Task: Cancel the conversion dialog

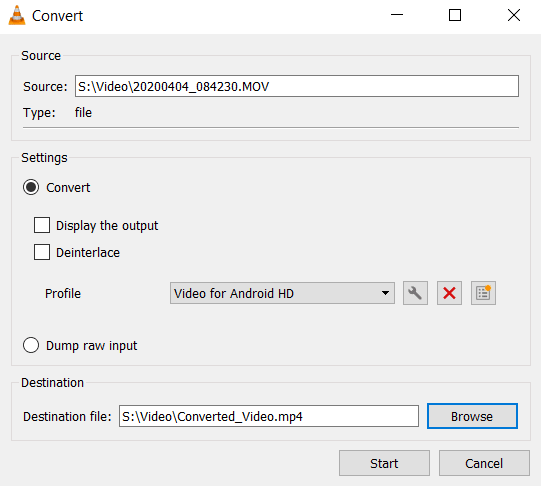Action: tap(484, 463)
